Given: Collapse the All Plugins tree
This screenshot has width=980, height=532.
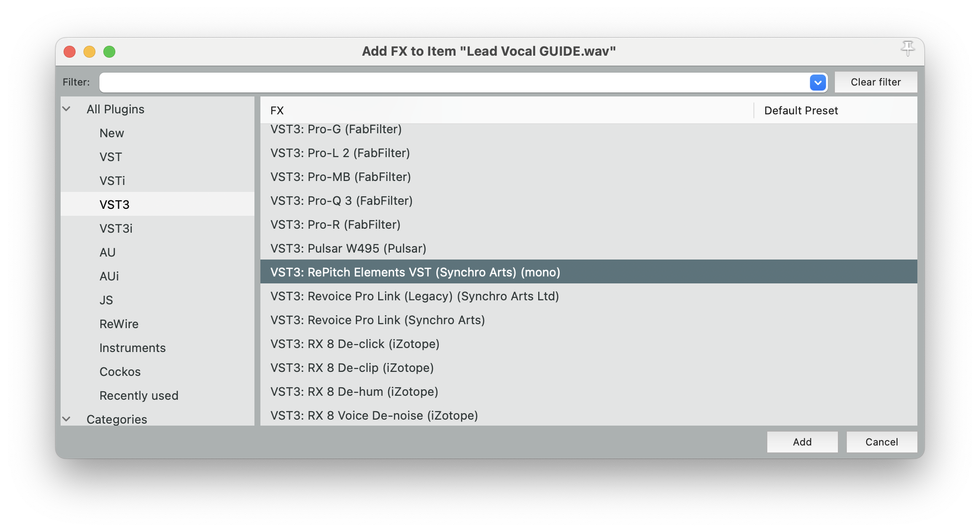Looking at the screenshot, I should tap(66, 109).
